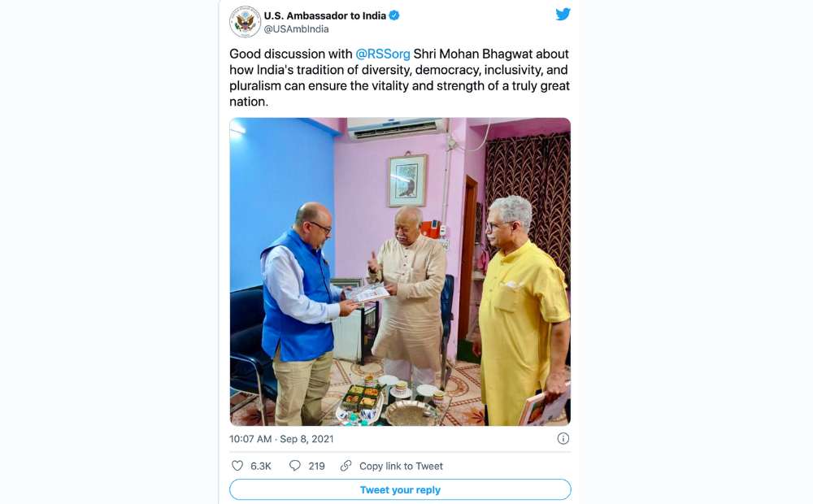This screenshot has width=813, height=504.
Task: Click the blue verified badge
Action: [394, 15]
